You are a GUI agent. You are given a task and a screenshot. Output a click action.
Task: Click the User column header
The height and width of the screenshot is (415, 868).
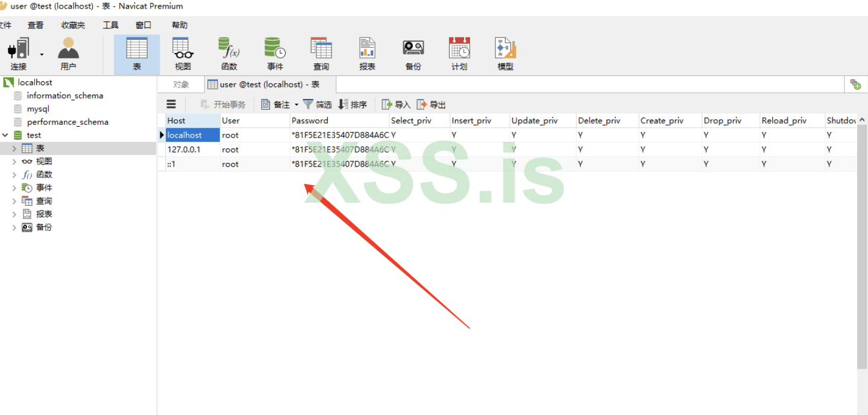click(x=255, y=121)
